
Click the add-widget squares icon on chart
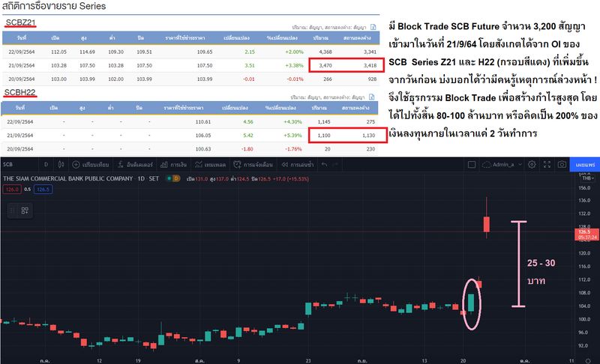click(25, 210)
